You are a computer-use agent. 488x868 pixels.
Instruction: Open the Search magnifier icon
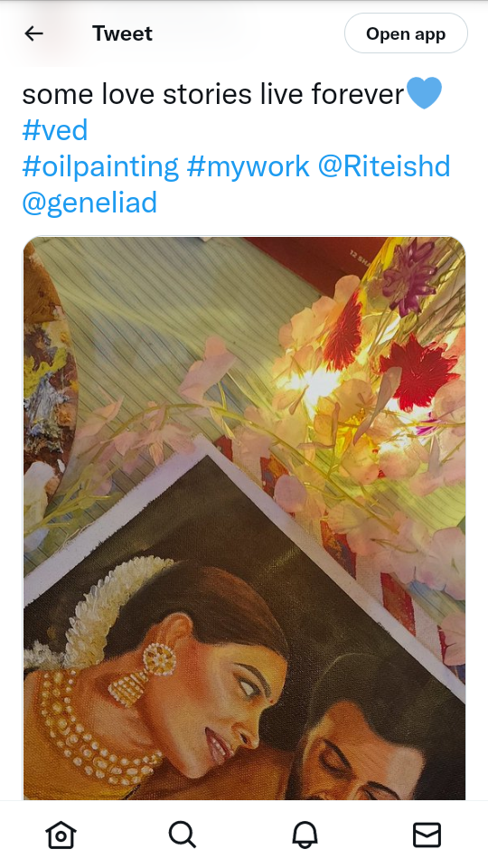[183, 835]
